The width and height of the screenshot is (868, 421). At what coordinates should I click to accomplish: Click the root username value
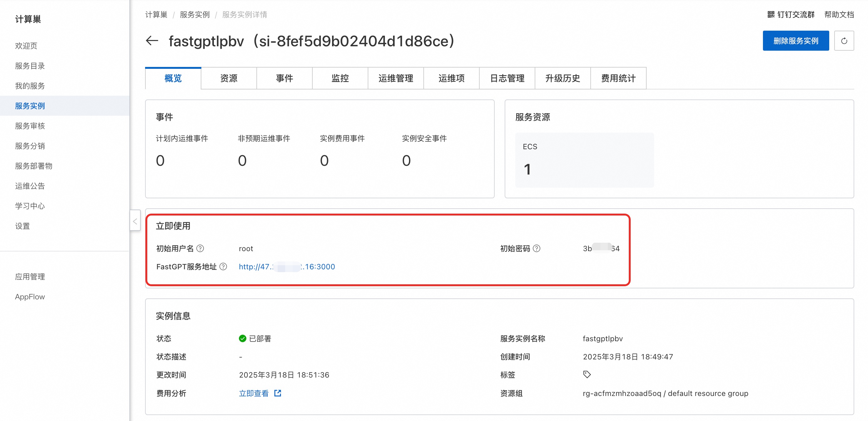(246, 248)
